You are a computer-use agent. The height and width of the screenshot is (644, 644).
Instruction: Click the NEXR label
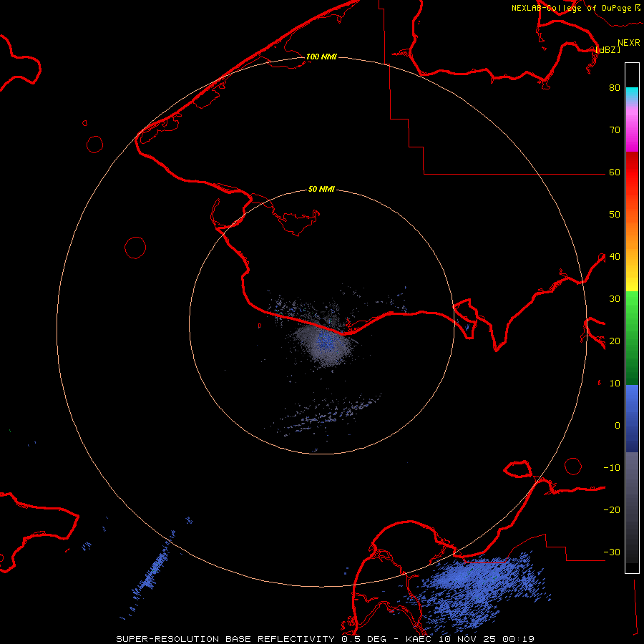coord(629,43)
